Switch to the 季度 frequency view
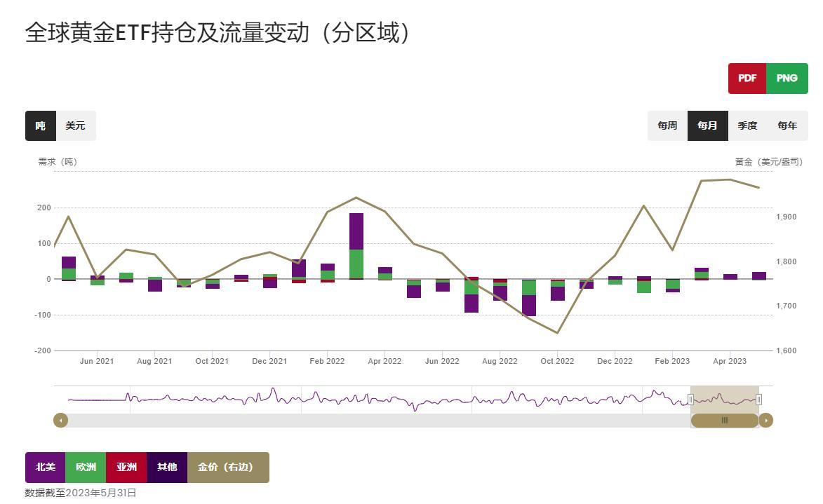The height and width of the screenshot is (504, 823). pos(748,125)
